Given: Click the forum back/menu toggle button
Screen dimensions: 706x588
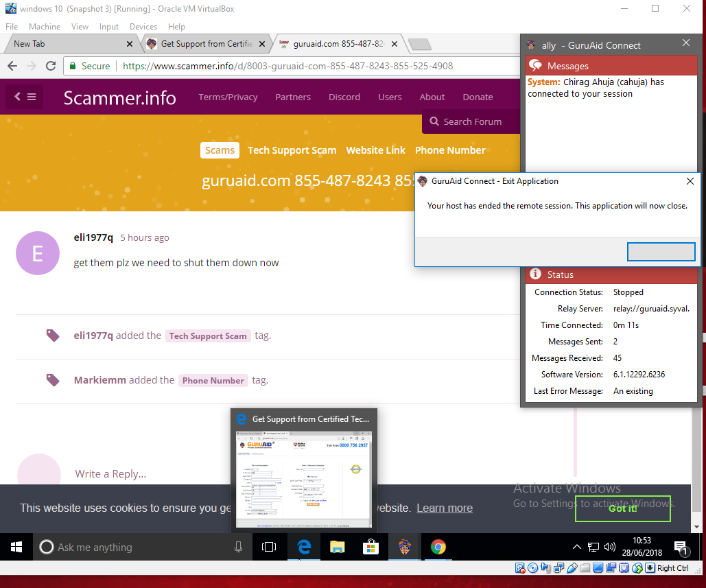Looking at the screenshot, I should point(25,96).
